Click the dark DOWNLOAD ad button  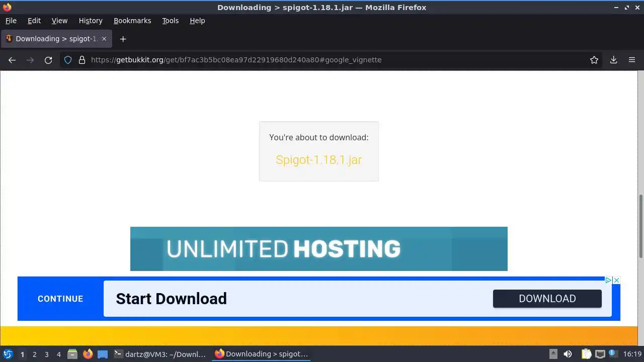click(547, 299)
